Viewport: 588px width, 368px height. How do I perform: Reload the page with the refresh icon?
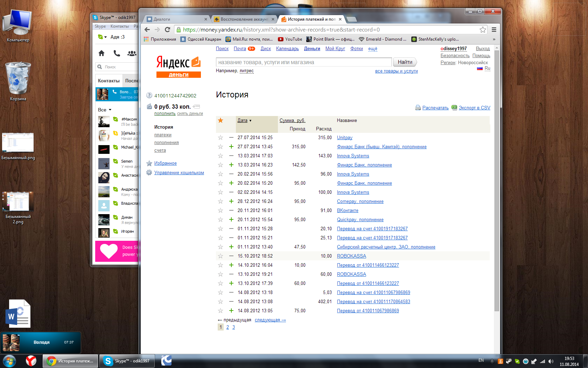point(167,30)
